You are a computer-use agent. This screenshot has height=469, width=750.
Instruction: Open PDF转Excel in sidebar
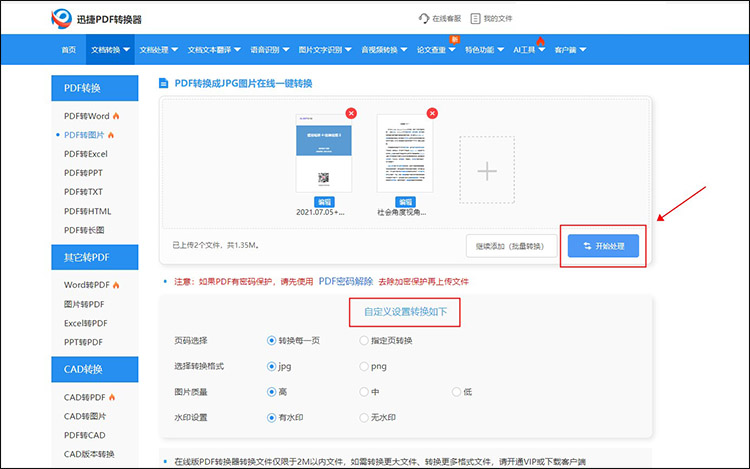point(86,154)
